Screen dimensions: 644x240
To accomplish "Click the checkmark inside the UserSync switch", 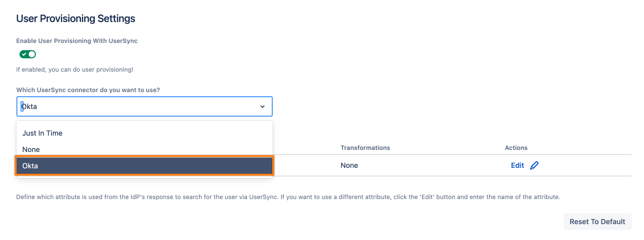I will pos(24,54).
